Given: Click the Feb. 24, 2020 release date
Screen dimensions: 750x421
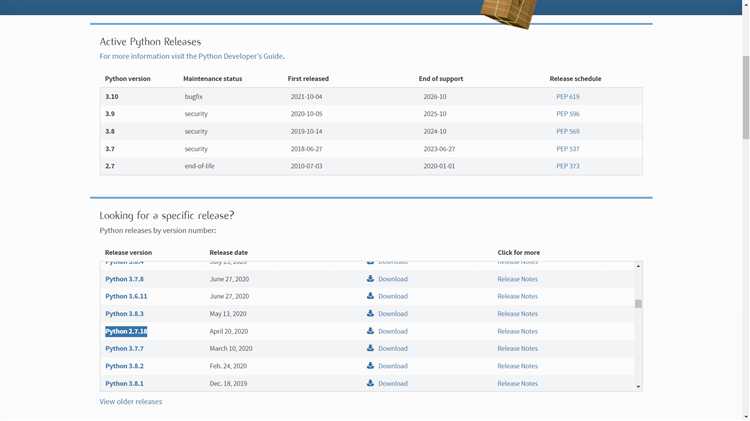Looking at the screenshot, I should tap(228, 366).
